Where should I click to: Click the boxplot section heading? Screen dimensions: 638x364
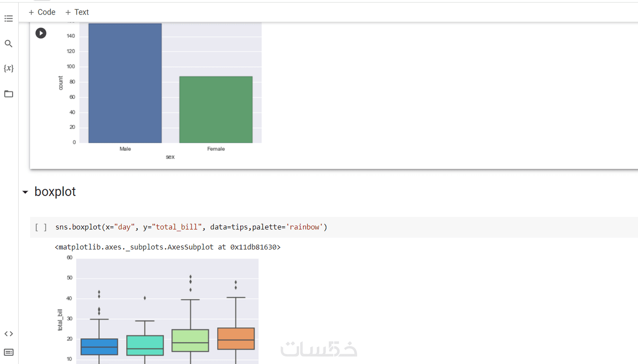55,192
